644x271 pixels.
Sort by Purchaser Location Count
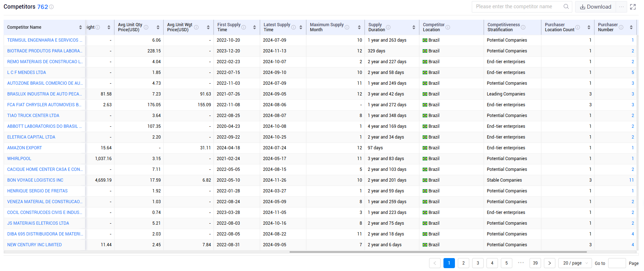click(x=589, y=27)
